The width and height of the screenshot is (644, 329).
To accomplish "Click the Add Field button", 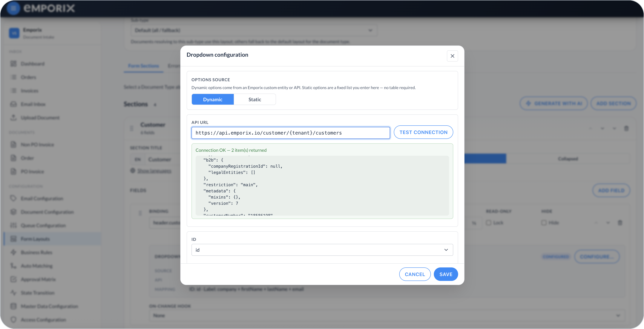I will [611, 190].
